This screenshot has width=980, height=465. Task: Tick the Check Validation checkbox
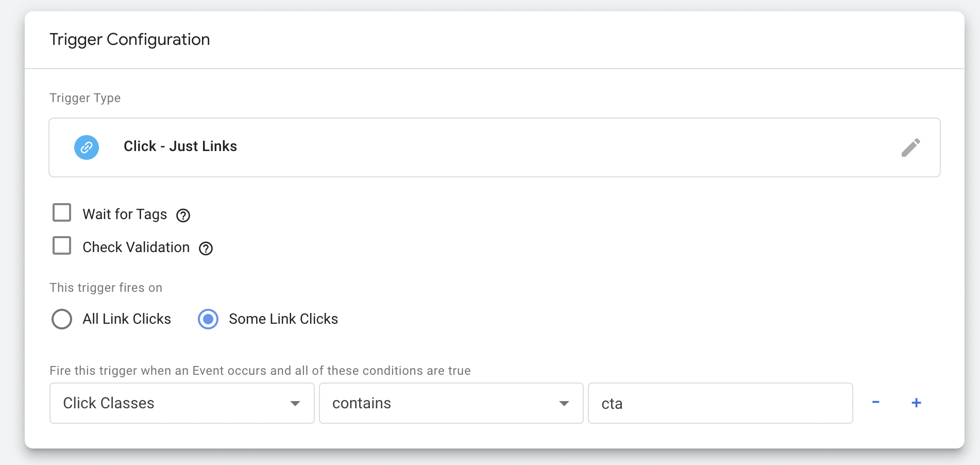[62, 245]
